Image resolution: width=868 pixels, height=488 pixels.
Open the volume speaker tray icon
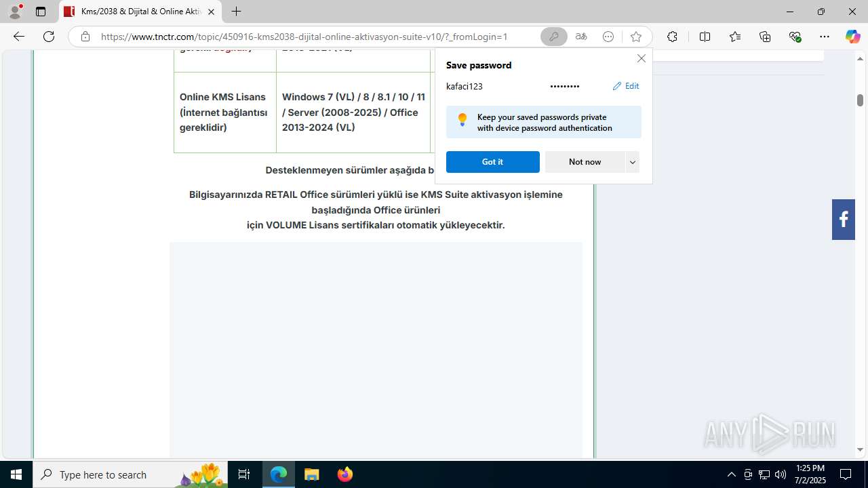780,474
